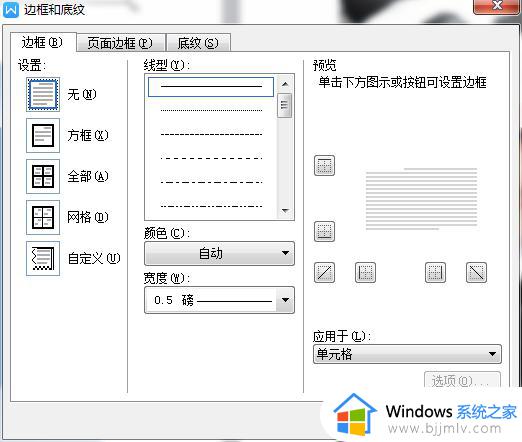This screenshot has width=522, height=442.
Task: Select the long-dash line style
Action: tap(211, 158)
